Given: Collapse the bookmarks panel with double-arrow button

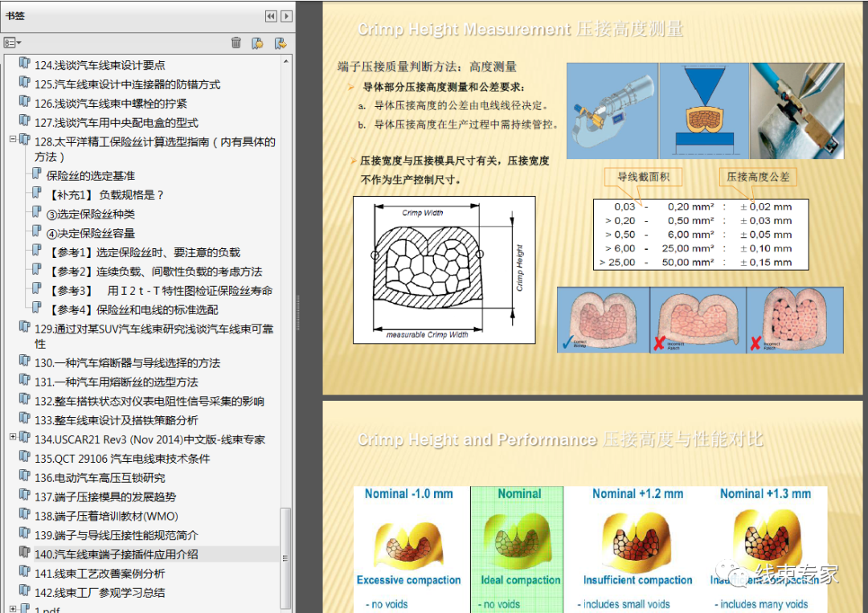Looking at the screenshot, I should 271,16.
